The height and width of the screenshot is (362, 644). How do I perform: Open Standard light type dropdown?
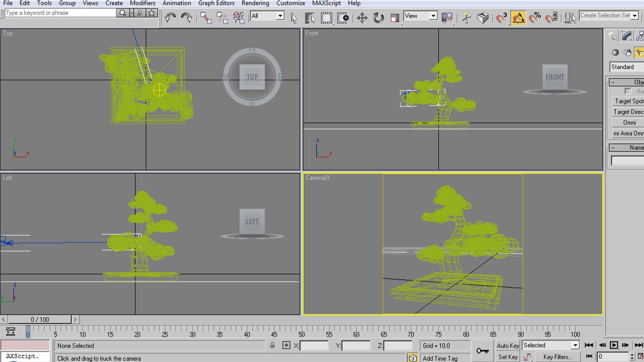tap(627, 67)
